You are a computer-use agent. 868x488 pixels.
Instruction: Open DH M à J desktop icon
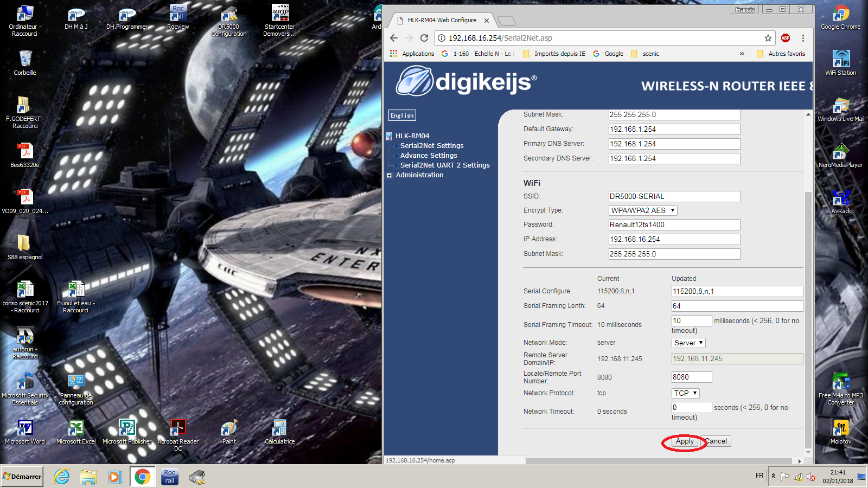[76, 18]
